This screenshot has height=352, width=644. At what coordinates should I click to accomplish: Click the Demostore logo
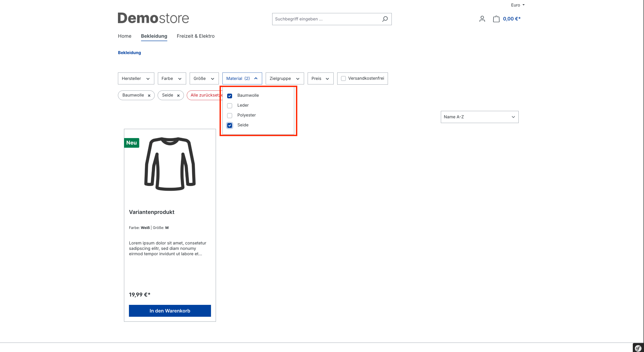(x=153, y=18)
